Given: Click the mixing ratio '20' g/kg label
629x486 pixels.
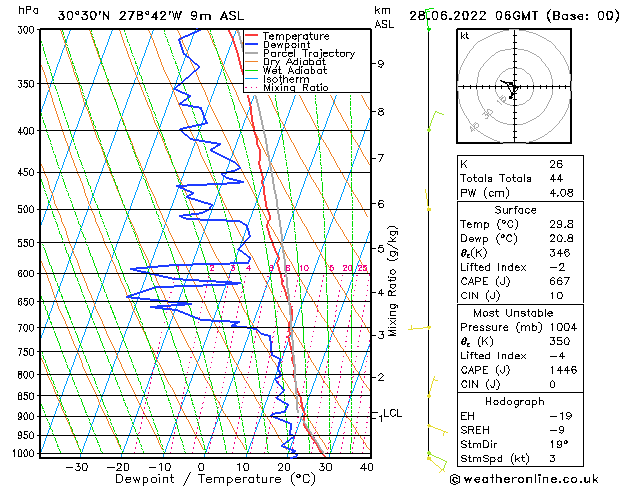Looking at the screenshot, I should click(347, 268).
